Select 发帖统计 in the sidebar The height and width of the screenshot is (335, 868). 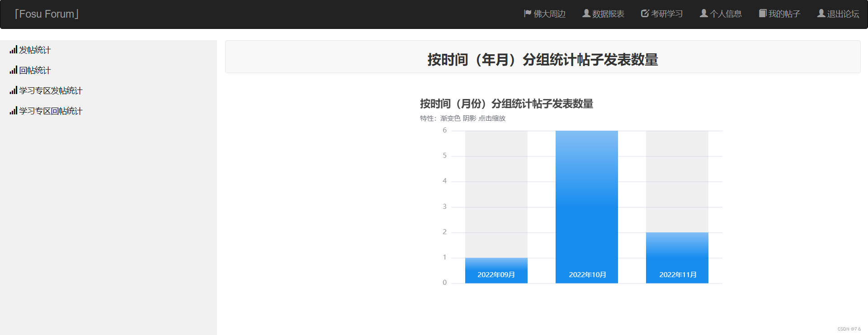click(30, 50)
